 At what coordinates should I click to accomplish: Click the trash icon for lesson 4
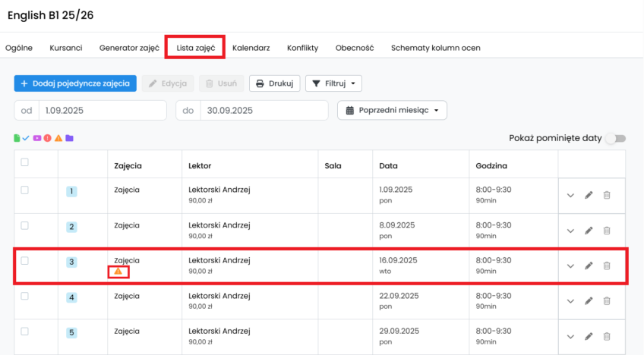(607, 301)
